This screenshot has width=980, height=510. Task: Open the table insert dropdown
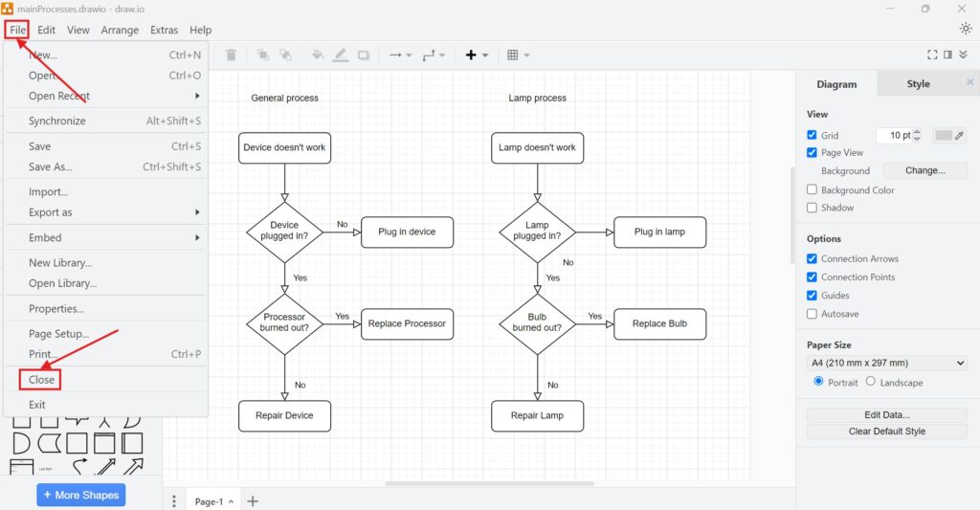click(518, 55)
